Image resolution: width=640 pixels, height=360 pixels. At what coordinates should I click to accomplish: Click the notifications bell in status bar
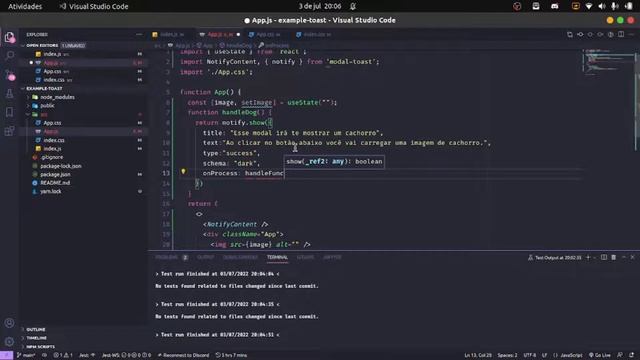pyautogui.click(x=631, y=355)
